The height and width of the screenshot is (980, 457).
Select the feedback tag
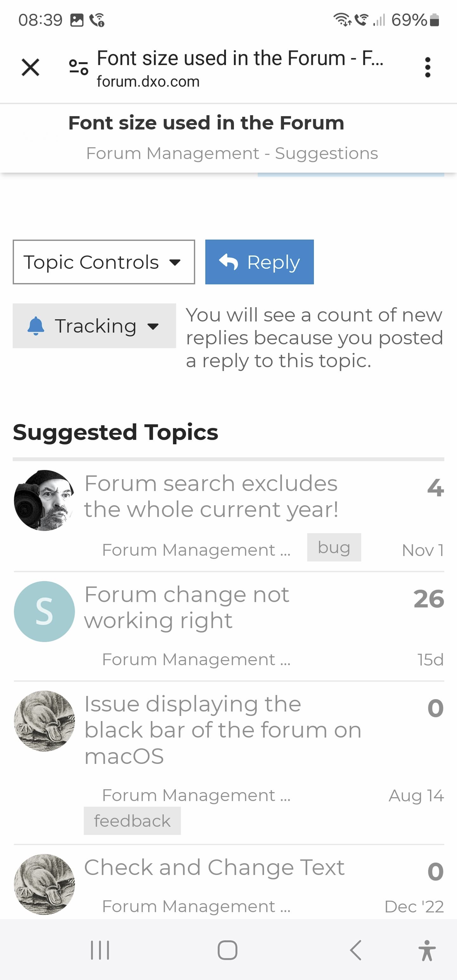point(132,821)
